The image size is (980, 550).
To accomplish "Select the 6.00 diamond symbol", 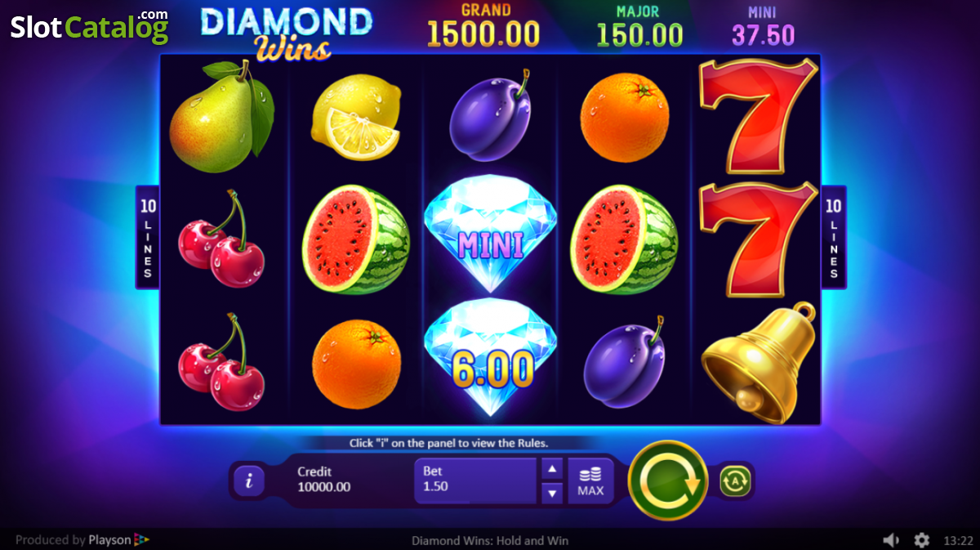I will tap(490, 358).
